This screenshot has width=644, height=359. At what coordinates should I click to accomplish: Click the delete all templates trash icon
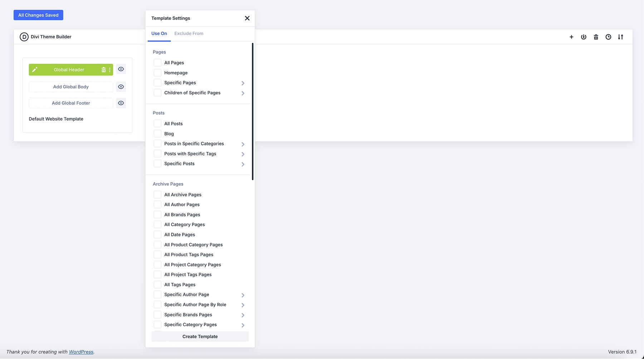tap(596, 37)
